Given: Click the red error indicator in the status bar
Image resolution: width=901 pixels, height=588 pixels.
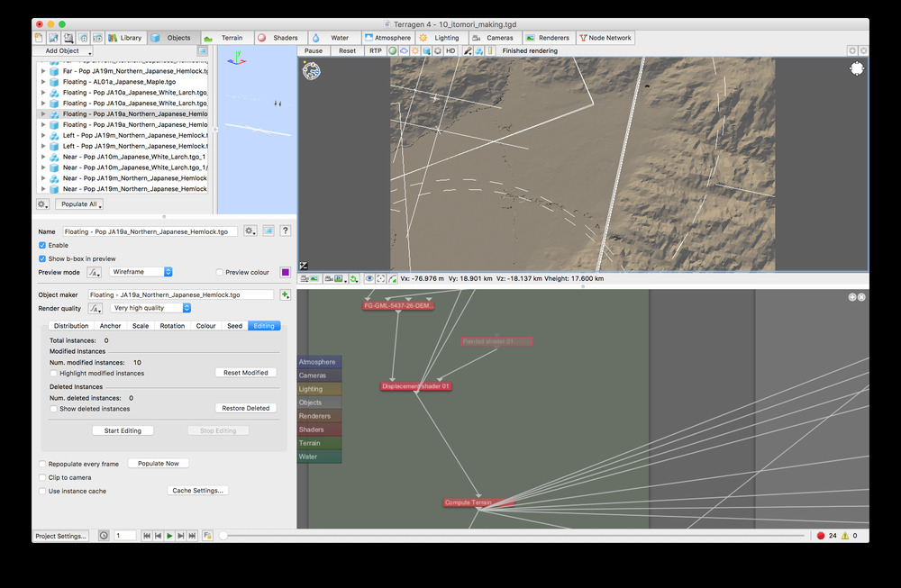Looking at the screenshot, I should 821,535.
